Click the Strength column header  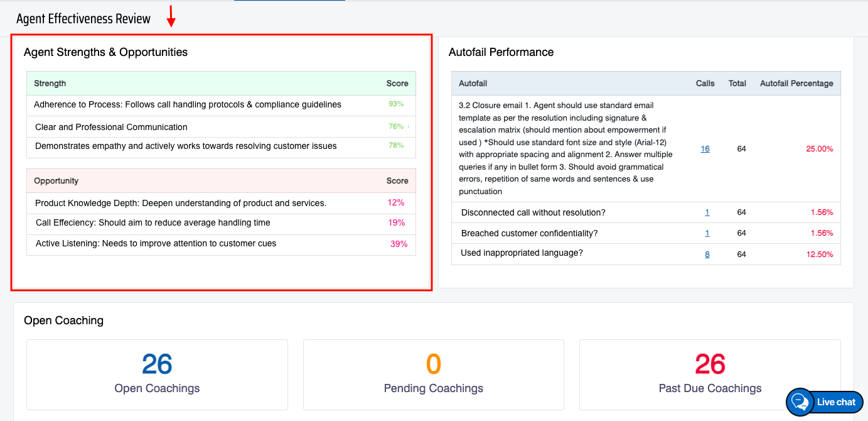point(50,84)
